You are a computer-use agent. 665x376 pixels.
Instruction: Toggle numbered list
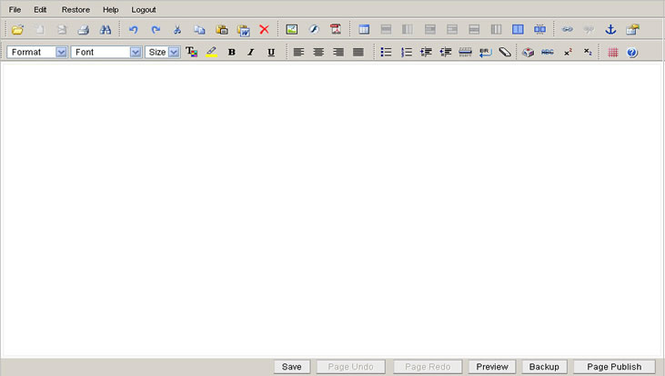[406, 52]
